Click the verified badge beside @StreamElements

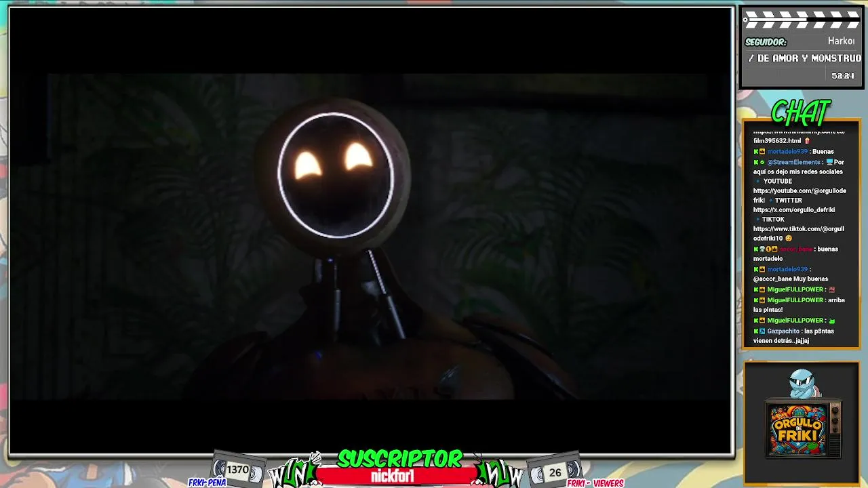762,162
